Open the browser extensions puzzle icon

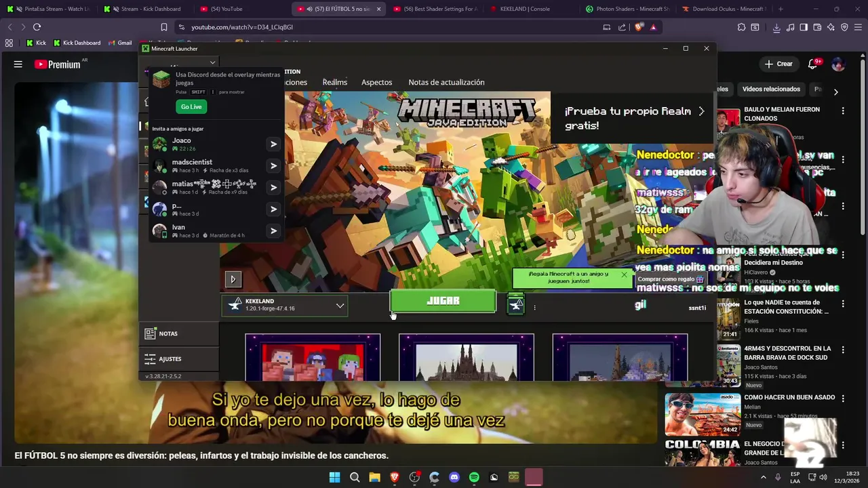741,27
